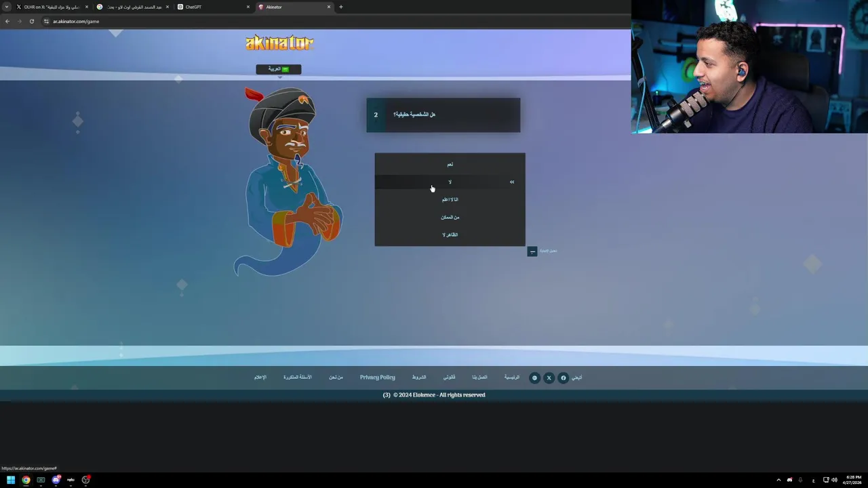Open the third round social footer icon
This screenshot has height=488, width=868.
coord(534,378)
